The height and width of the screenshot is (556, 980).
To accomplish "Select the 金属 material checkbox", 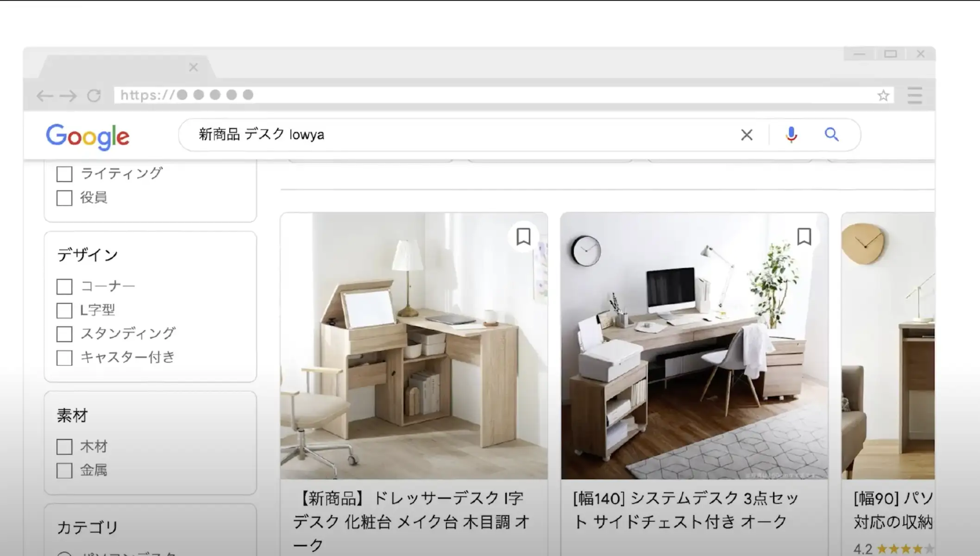I will point(64,470).
